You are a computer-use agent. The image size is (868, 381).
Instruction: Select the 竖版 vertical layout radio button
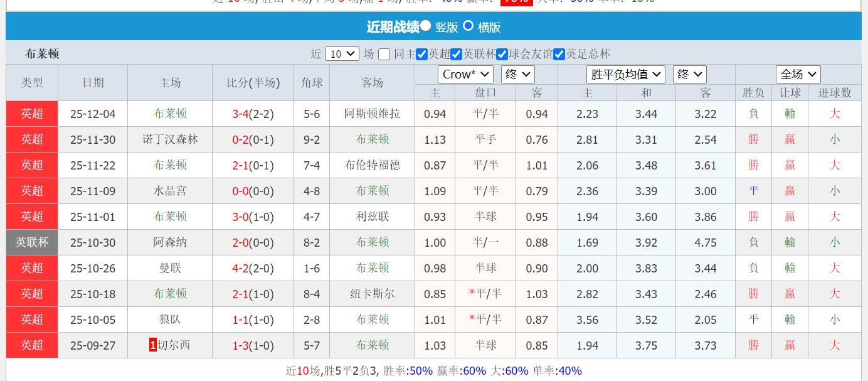click(x=426, y=26)
